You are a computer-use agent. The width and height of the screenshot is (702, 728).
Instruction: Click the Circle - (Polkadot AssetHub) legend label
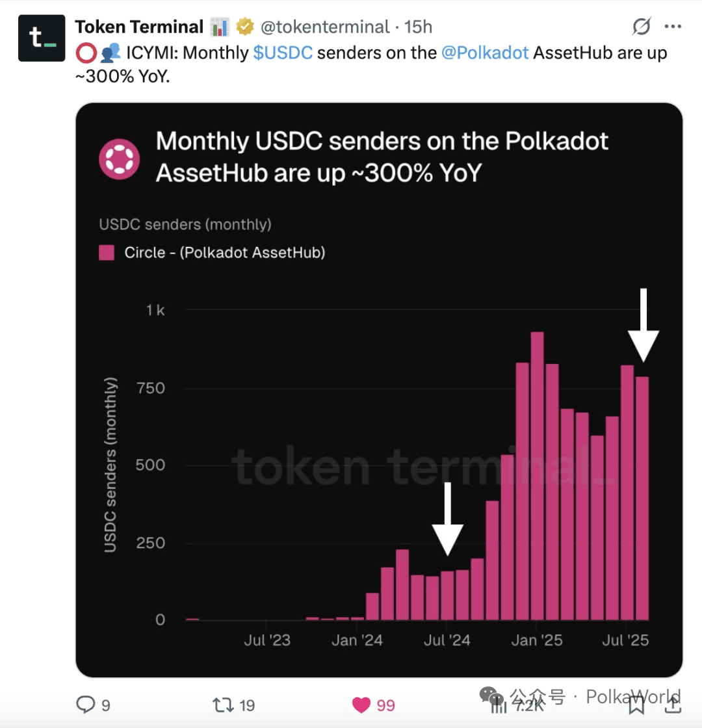click(225, 253)
